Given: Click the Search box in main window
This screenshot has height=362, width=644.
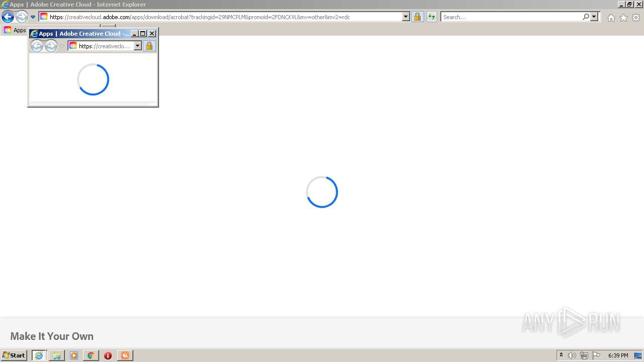Looking at the screenshot, I should coord(511,17).
